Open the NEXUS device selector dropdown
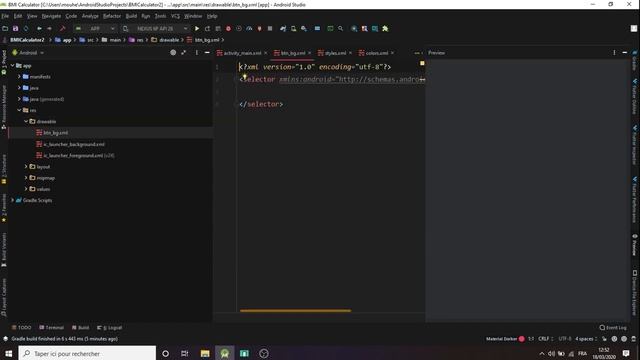 click(x=155, y=29)
